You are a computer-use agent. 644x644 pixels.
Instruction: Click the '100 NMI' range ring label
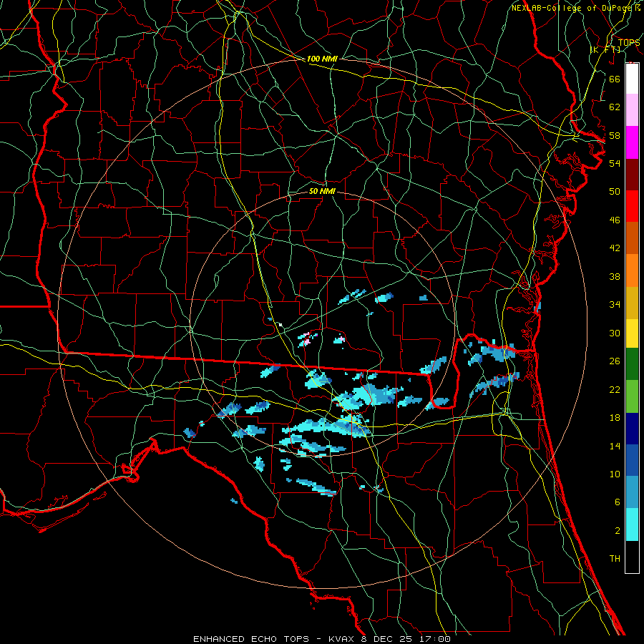click(322, 59)
